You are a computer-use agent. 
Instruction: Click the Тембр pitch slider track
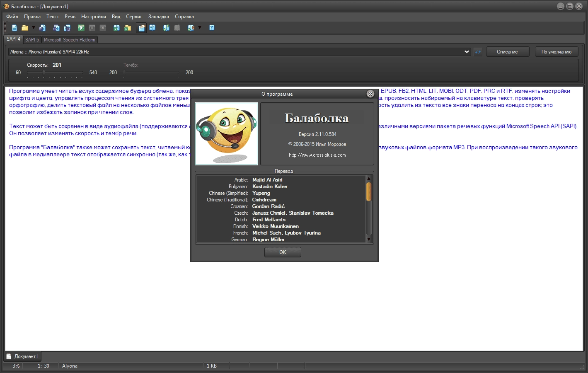(x=151, y=73)
